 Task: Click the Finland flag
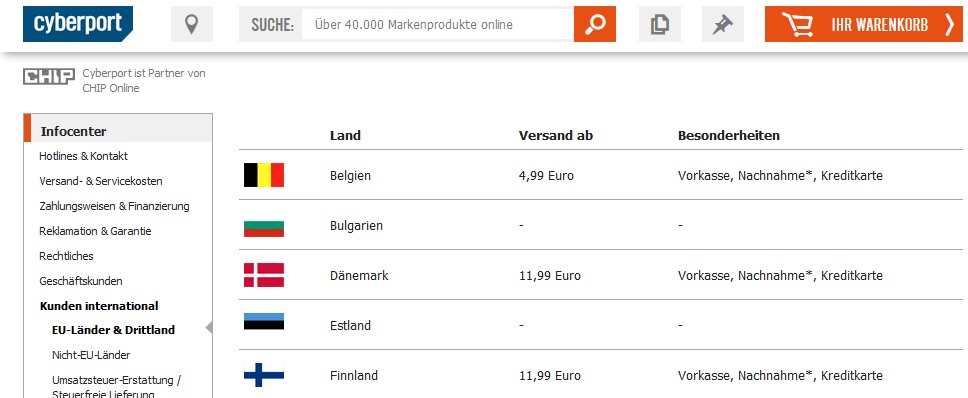pyautogui.click(x=264, y=375)
